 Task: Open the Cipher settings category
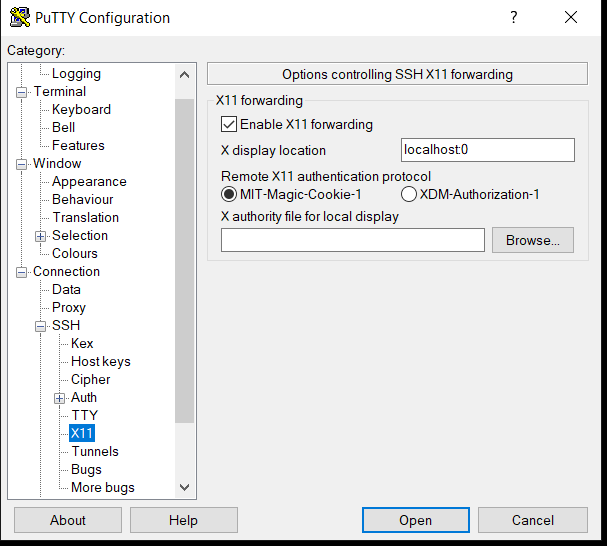[x=91, y=379]
